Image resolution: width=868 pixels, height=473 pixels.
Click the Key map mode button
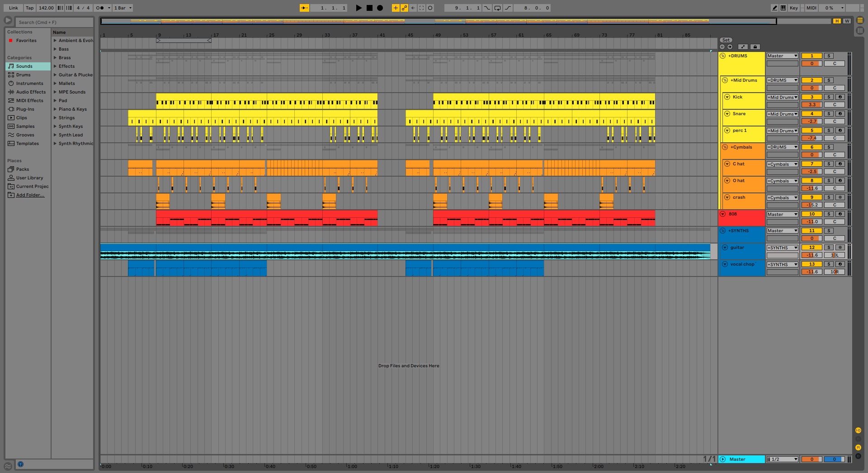(793, 8)
